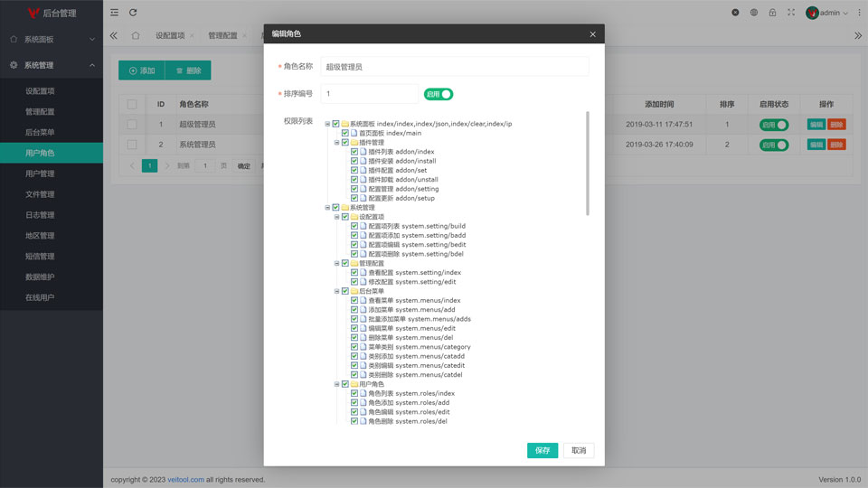Collapse the 系统管理 tree node
The height and width of the screenshot is (488, 868).
[x=327, y=208]
